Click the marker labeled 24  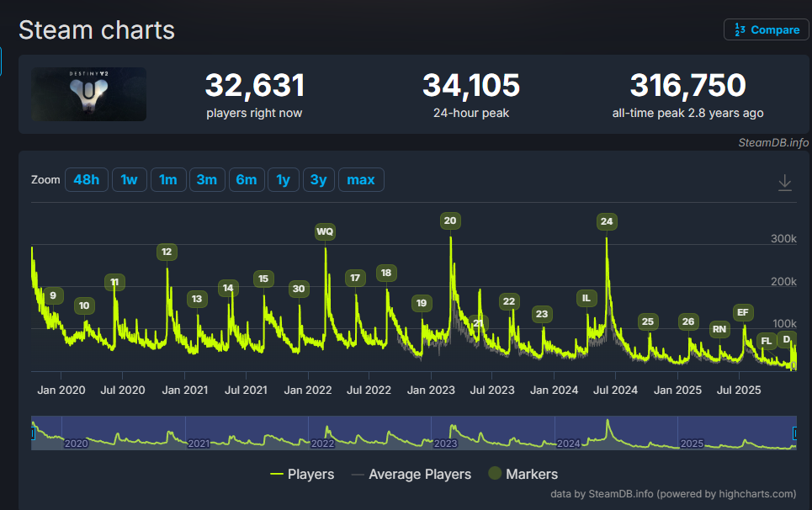click(607, 221)
